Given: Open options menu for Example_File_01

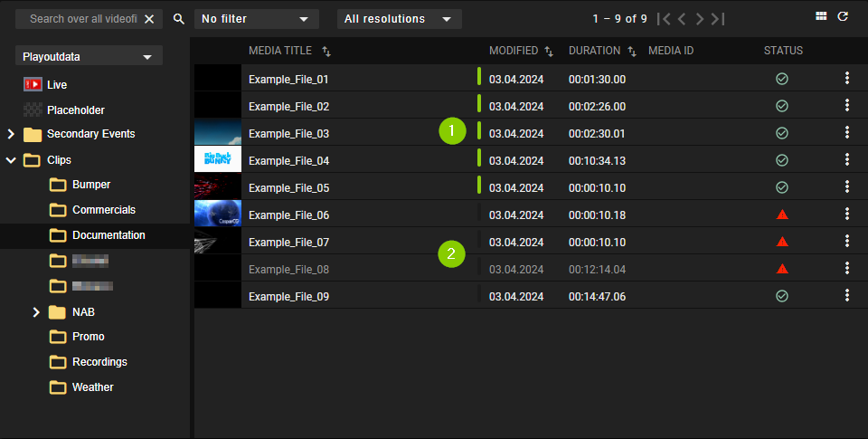Looking at the screenshot, I should pyautogui.click(x=847, y=78).
